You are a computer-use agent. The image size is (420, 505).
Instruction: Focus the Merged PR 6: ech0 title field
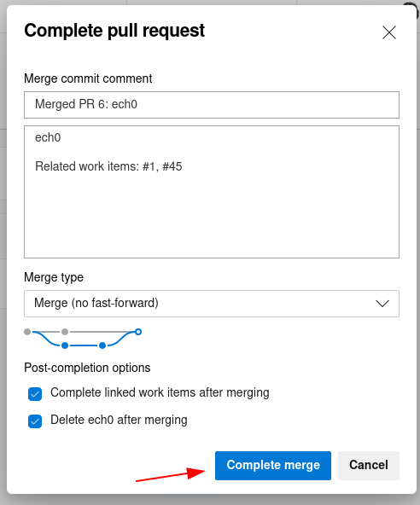click(x=212, y=105)
